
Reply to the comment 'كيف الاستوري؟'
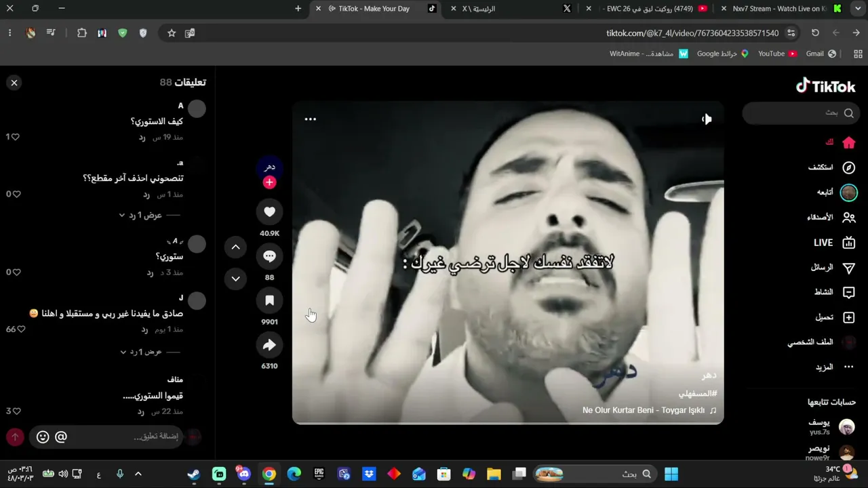tap(142, 138)
